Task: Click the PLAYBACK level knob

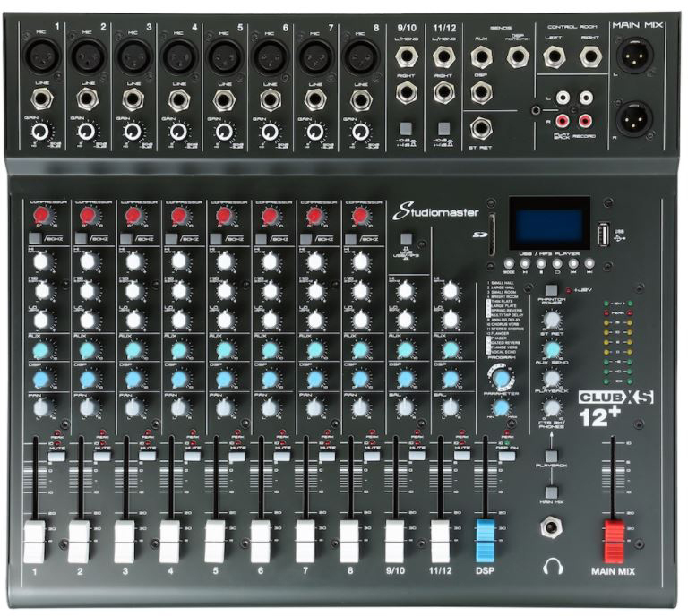Action: [552, 378]
